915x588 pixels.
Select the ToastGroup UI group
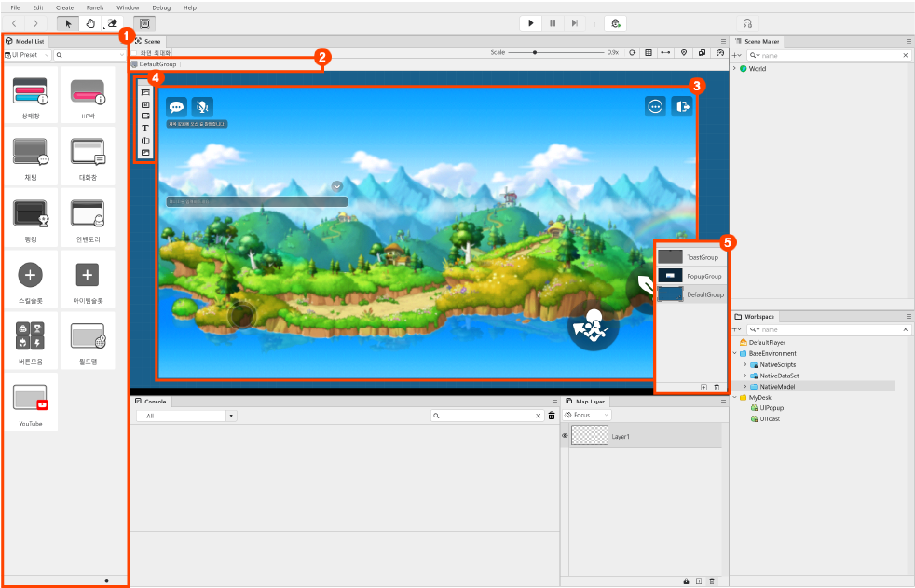(x=691, y=257)
